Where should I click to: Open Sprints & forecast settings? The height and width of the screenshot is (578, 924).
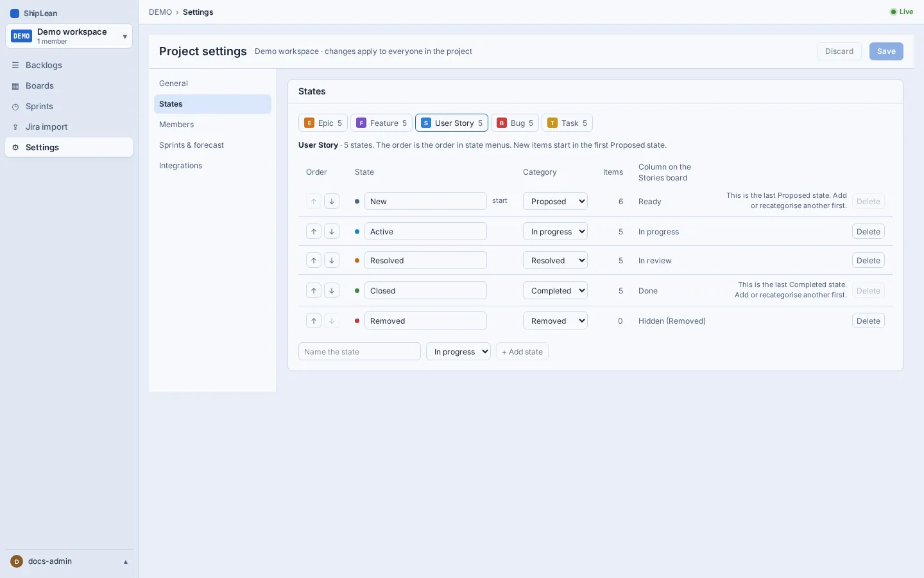(212, 145)
